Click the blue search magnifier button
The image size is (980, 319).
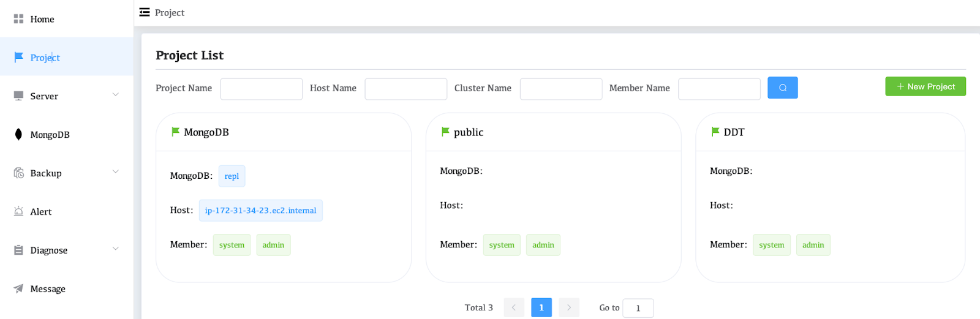click(782, 88)
